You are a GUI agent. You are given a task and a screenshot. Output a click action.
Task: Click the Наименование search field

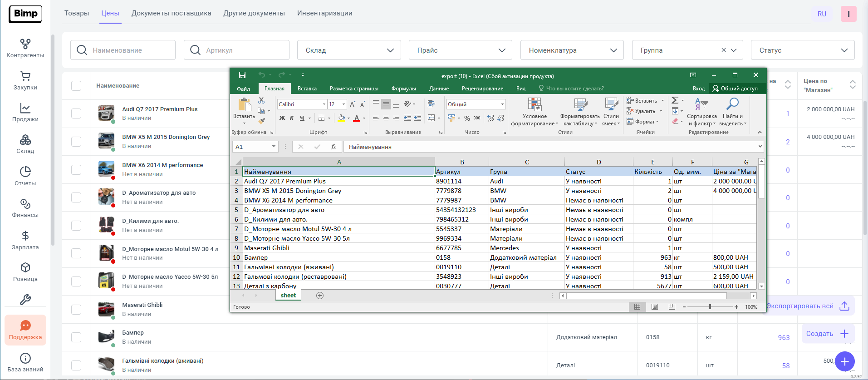pos(123,50)
